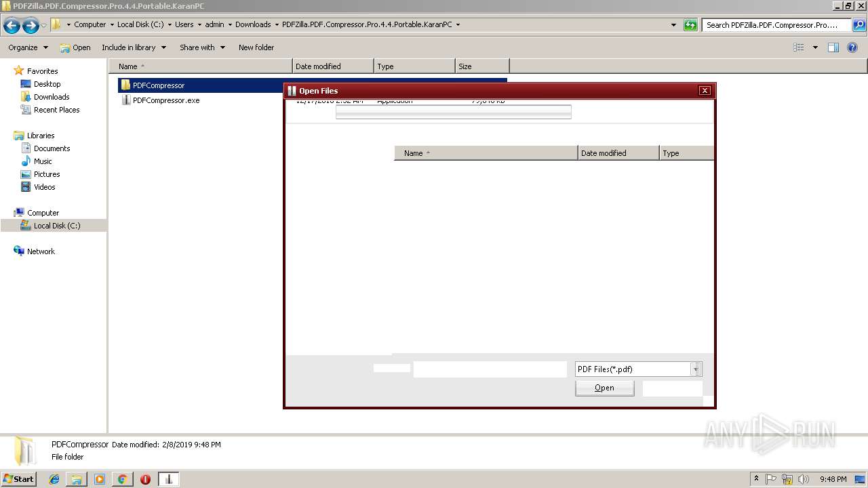868x488 pixels.
Task: Click the Users breadcrumb
Action: tap(184, 24)
